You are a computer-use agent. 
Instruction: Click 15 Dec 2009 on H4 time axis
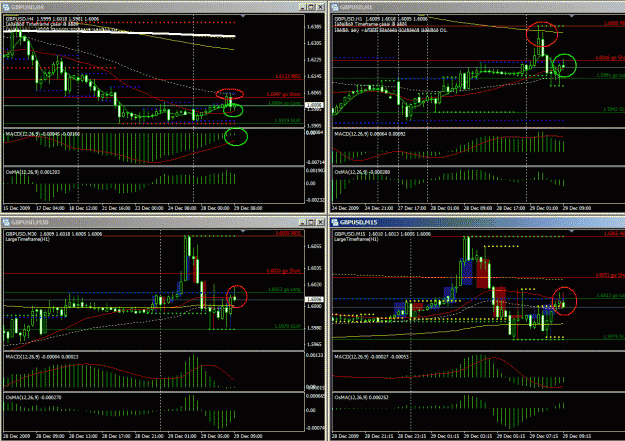(16, 208)
